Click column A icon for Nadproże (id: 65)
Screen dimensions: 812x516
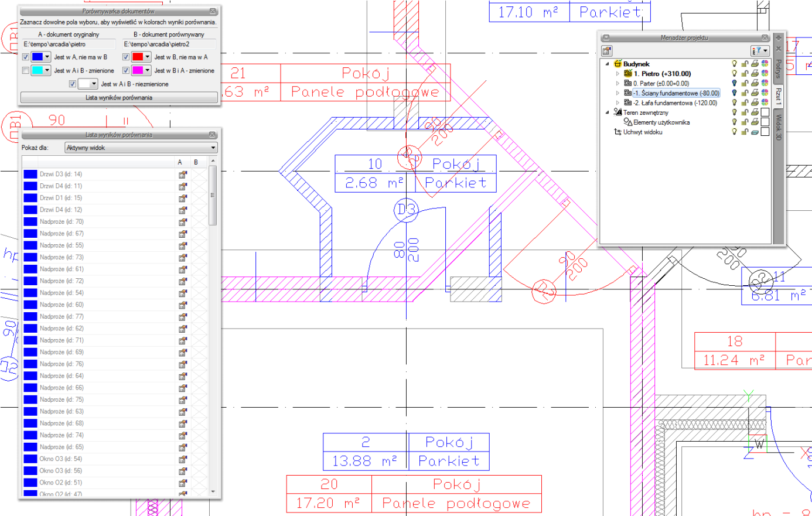tap(183, 447)
